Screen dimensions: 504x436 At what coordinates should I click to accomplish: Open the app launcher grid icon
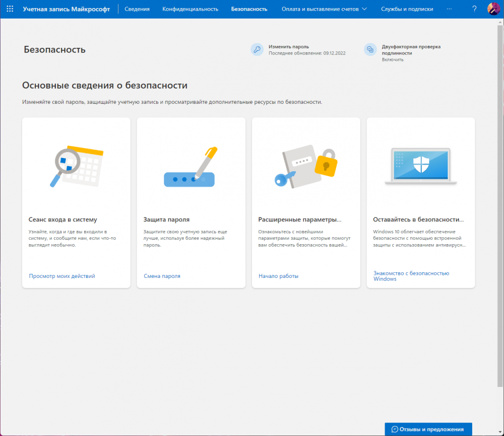pos(10,9)
